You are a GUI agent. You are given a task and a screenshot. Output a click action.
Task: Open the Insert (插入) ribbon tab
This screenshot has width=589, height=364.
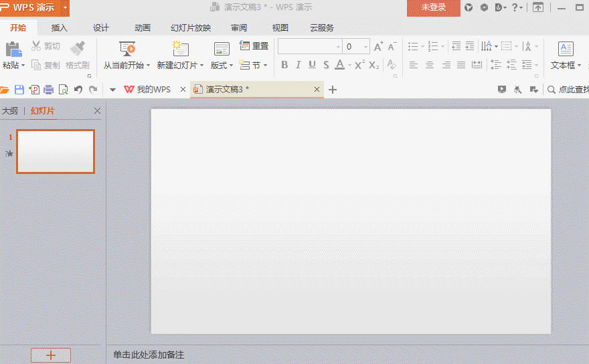59,28
